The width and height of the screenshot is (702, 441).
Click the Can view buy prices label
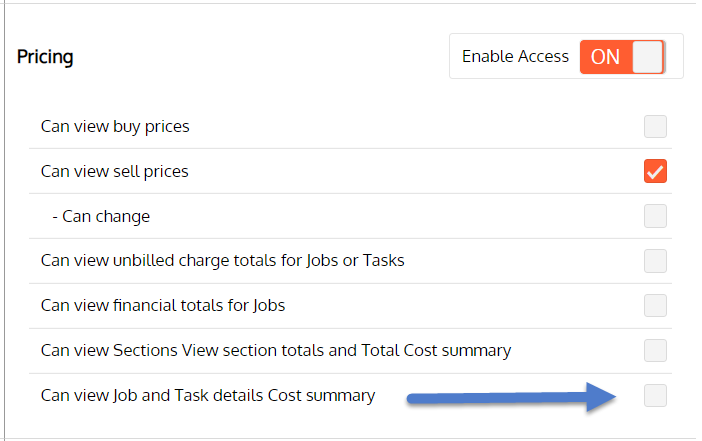115,127
